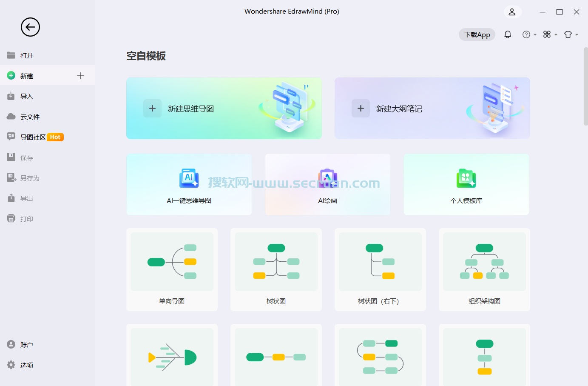
Task: Open the AI绘画 card
Action: click(327, 184)
